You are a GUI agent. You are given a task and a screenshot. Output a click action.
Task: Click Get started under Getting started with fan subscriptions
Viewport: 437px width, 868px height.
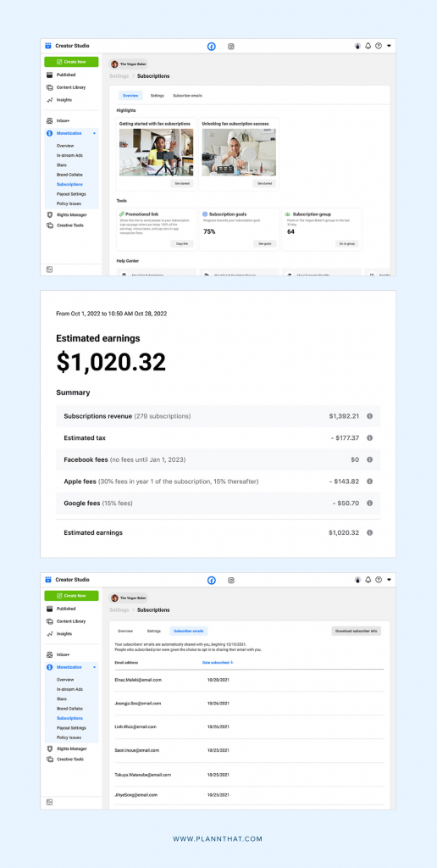pos(182,183)
